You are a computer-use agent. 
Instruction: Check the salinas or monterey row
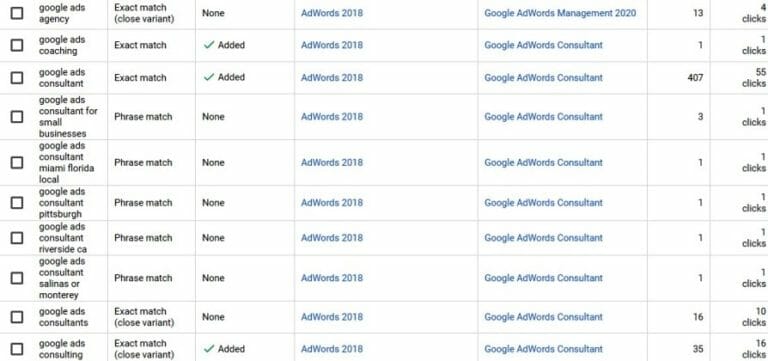pyautogui.click(x=17, y=278)
